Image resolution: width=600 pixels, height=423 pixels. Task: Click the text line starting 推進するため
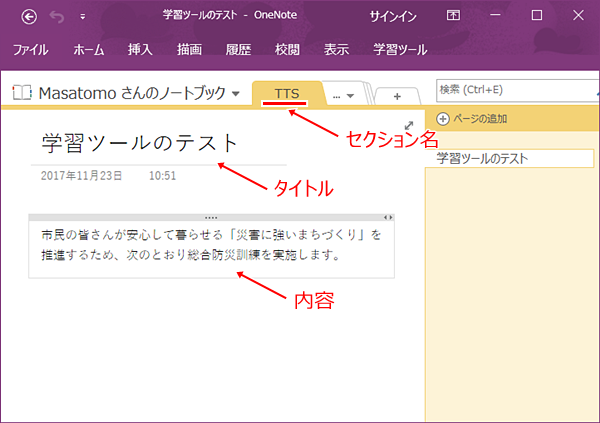[x=191, y=255]
